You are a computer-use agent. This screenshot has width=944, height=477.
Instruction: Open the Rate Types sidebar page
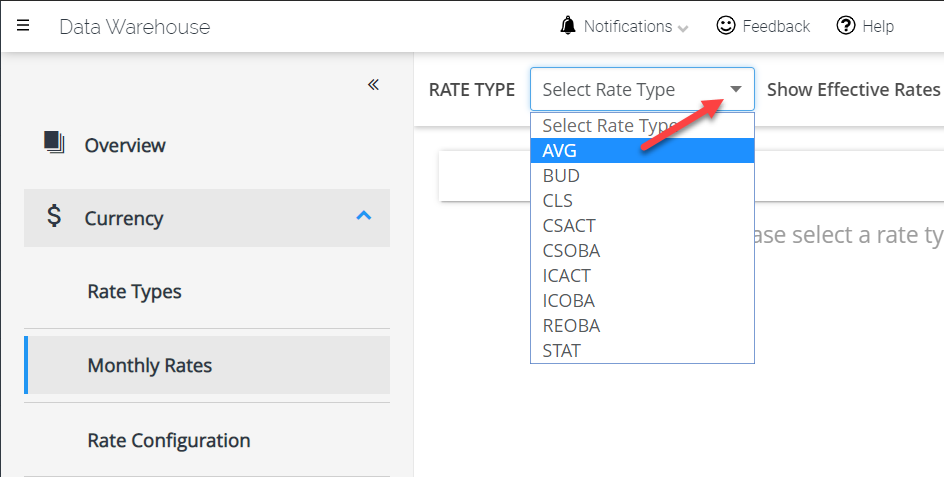pos(135,292)
